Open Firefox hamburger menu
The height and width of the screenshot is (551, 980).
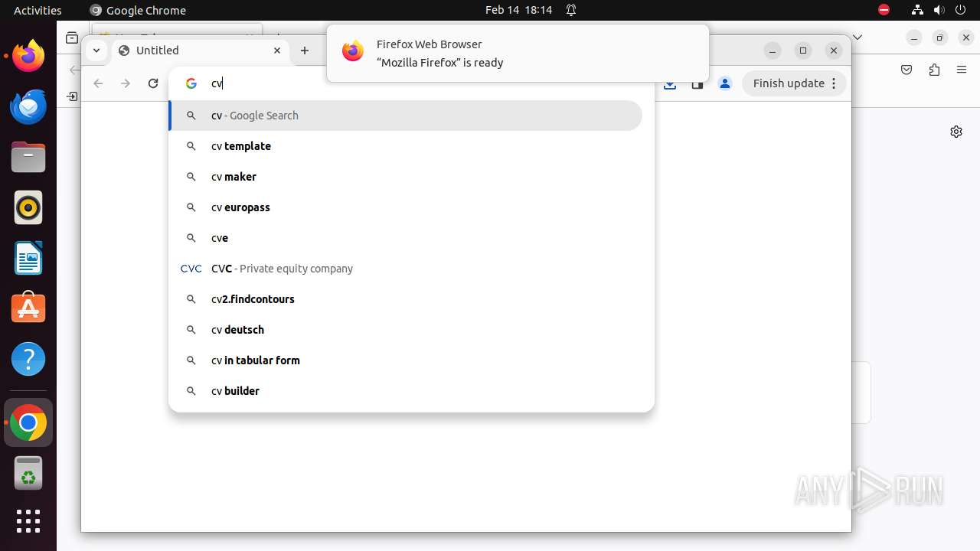click(x=962, y=70)
